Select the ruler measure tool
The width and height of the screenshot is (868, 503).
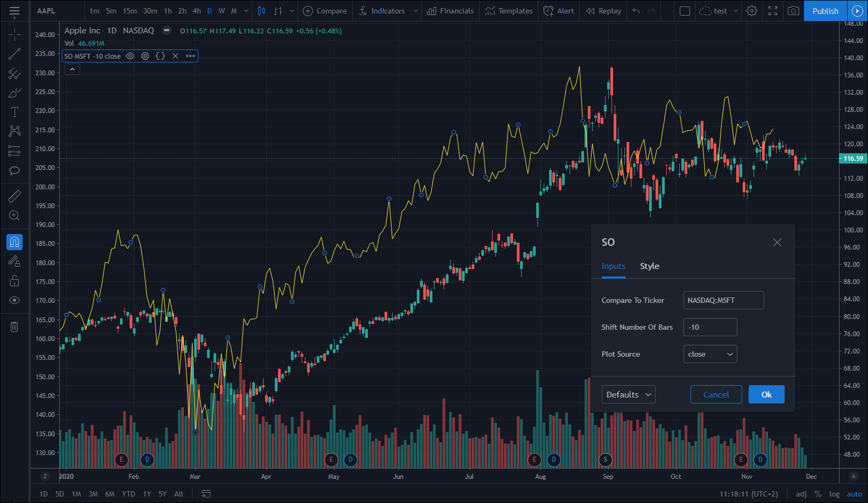click(15, 196)
